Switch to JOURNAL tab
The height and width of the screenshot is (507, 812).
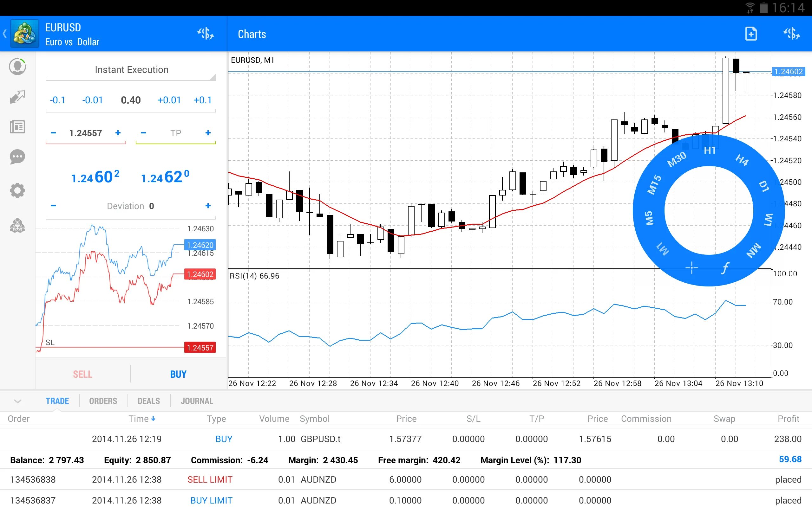click(197, 401)
